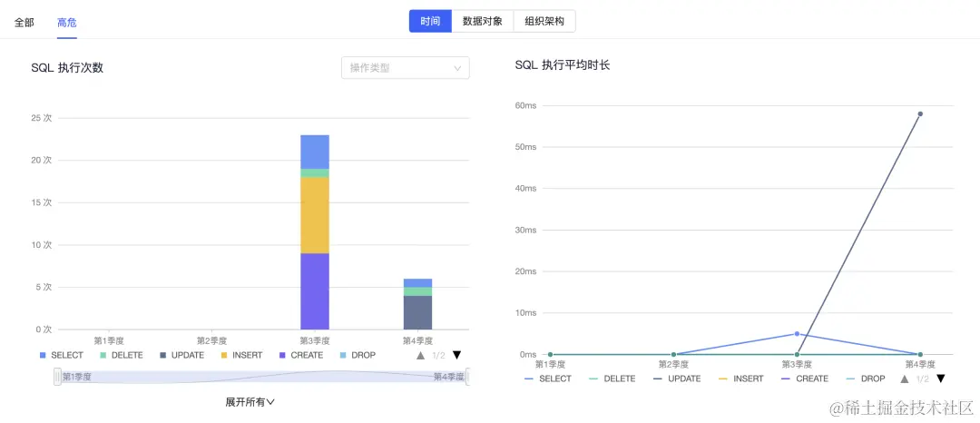Click the 60ms axis label
980x423 pixels.
(x=525, y=105)
